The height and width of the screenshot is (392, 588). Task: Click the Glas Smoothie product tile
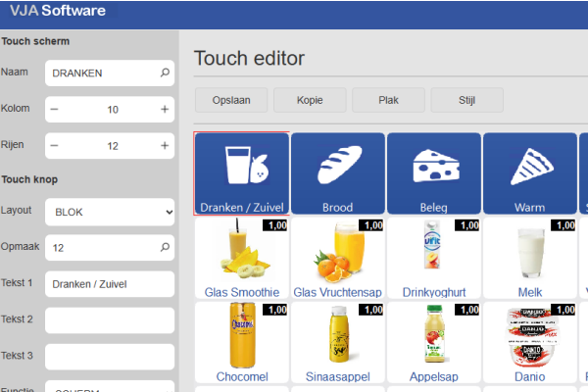pyautogui.click(x=241, y=258)
